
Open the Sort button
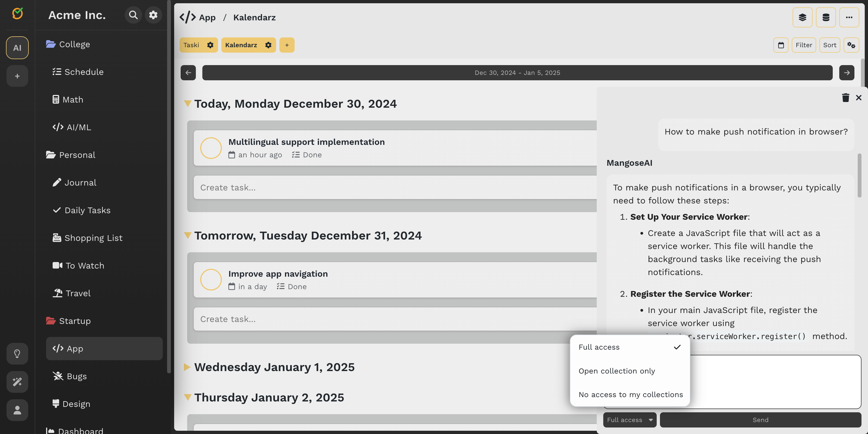[x=829, y=45]
